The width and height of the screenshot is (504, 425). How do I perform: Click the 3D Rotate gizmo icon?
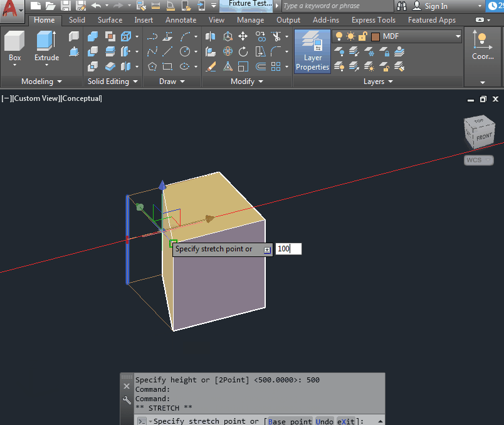[228, 51]
